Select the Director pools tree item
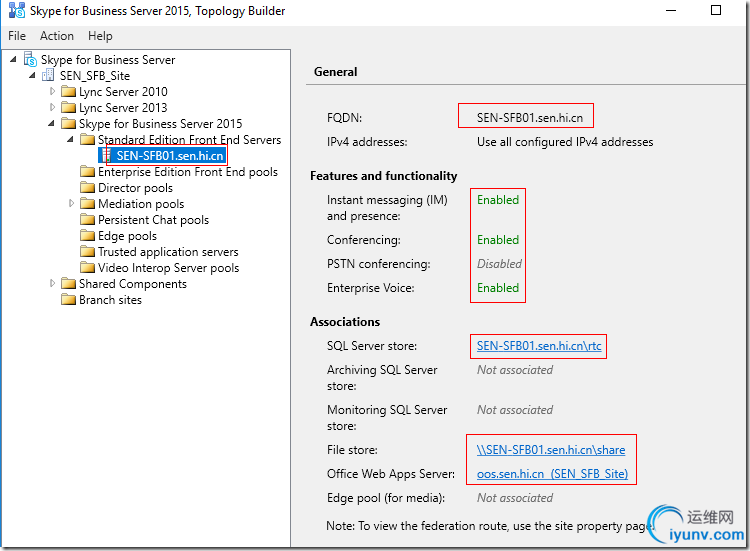The height and width of the screenshot is (551, 750). (x=135, y=187)
